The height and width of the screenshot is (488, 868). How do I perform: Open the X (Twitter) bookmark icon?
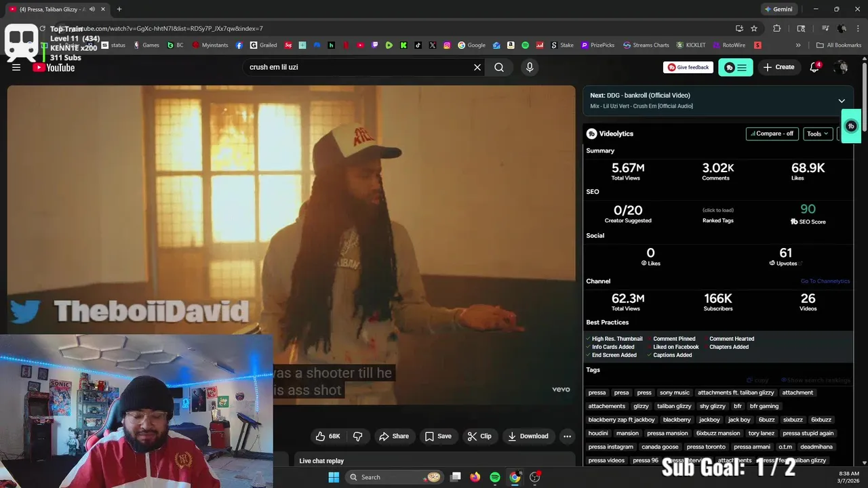point(433,45)
